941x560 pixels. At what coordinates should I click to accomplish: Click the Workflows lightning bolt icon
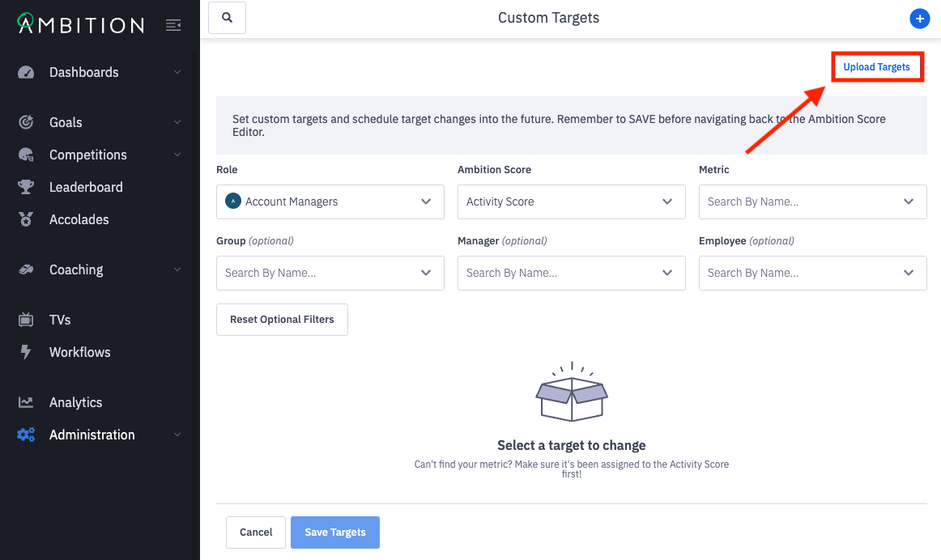[26, 352]
